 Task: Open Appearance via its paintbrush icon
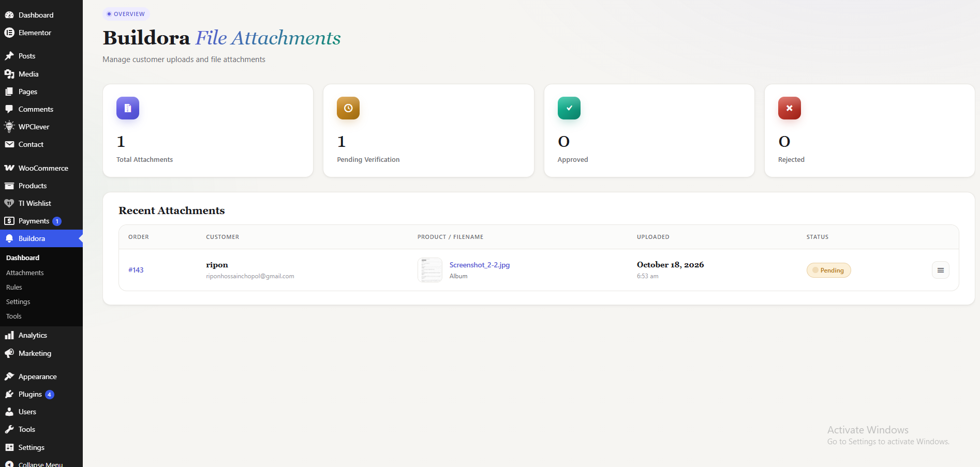(x=9, y=376)
